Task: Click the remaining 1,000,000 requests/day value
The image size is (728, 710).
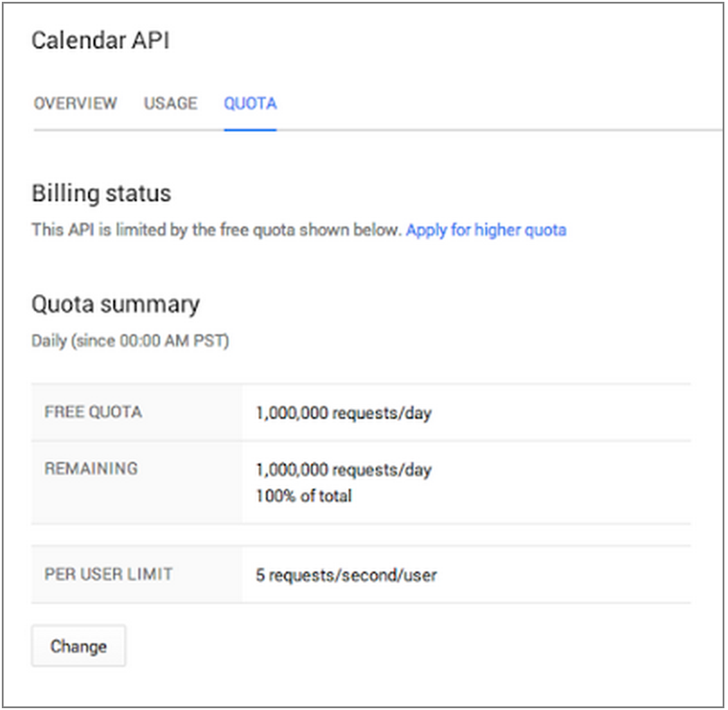Action: [x=343, y=469]
